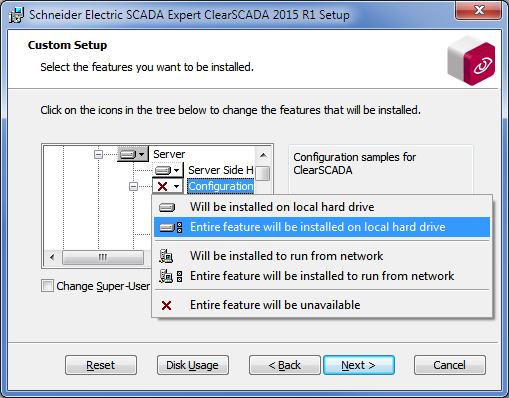Click the ClearSCADA cube logo

(x=471, y=61)
